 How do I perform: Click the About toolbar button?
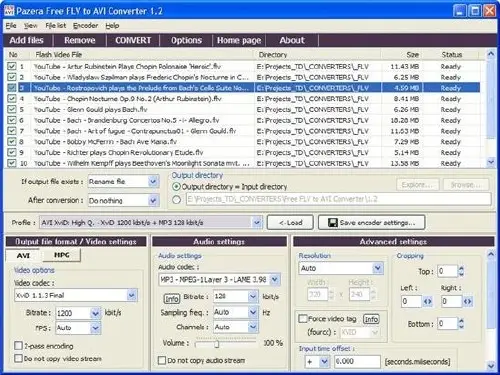pyautogui.click(x=292, y=40)
